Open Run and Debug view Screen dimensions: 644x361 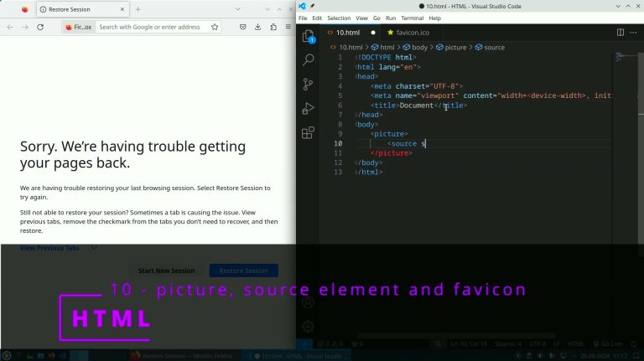308,108
